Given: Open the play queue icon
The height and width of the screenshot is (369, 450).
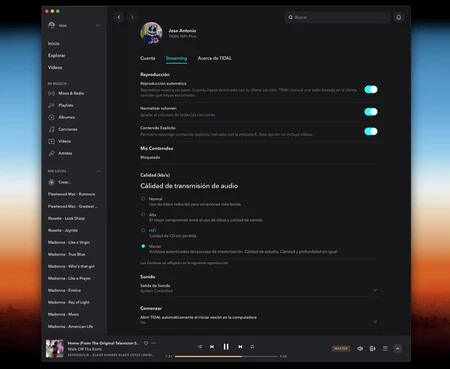Looking at the screenshot, I should click(385, 349).
